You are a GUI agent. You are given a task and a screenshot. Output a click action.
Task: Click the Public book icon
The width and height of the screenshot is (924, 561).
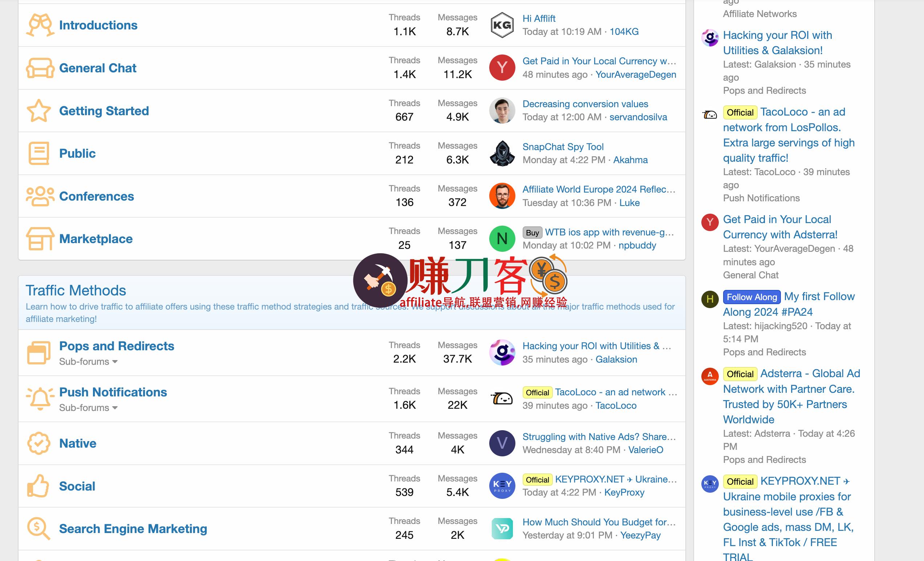tap(38, 153)
